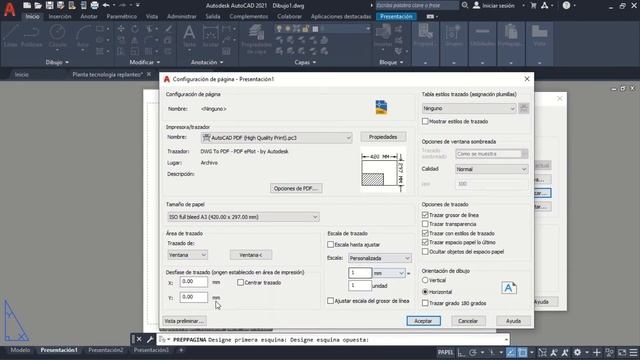Click the Undo arrow in quick-access toolbar
Image resolution: width=640 pixels, height=360 pixels.
(106, 5)
